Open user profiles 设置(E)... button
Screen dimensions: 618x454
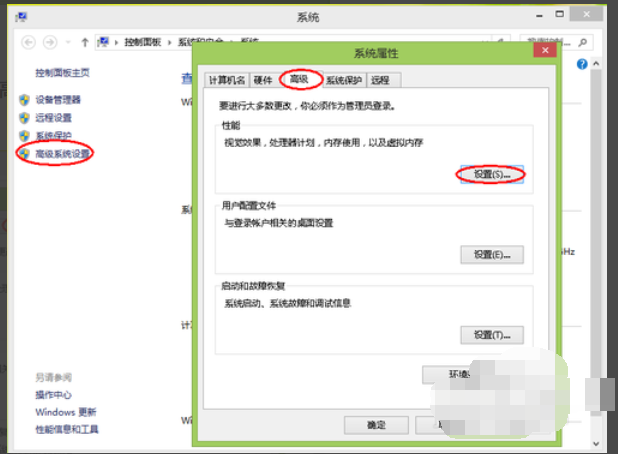pyautogui.click(x=491, y=255)
